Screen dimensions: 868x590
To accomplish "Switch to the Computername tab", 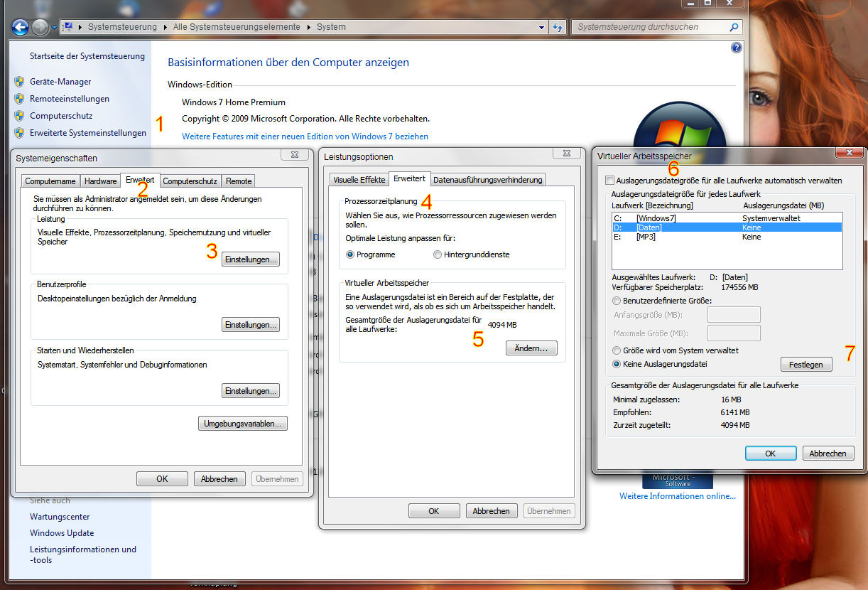I will (50, 181).
